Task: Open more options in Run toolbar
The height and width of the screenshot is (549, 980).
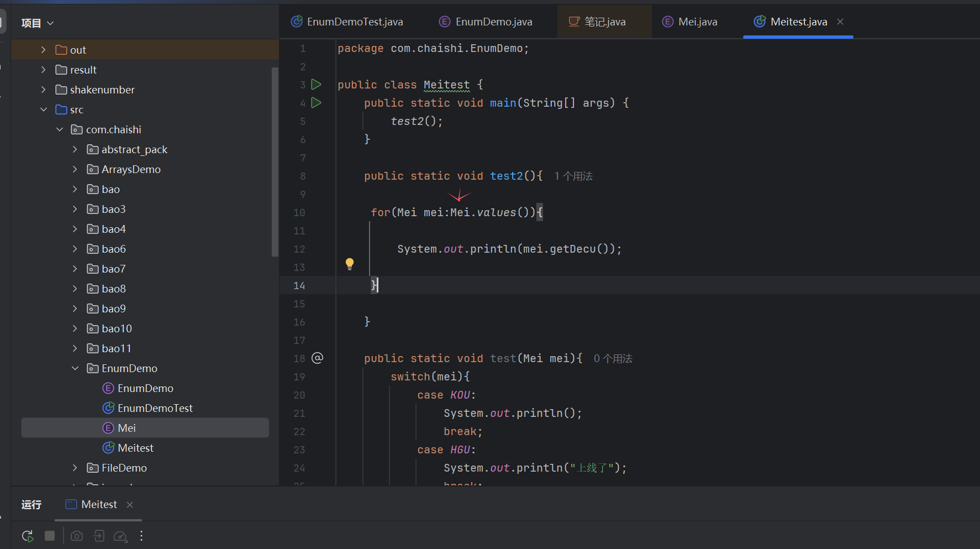Action: pyautogui.click(x=141, y=536)
